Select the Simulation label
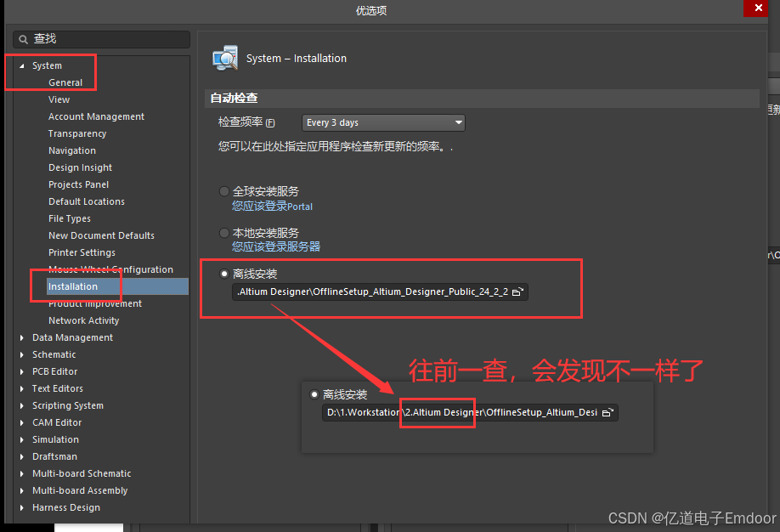 pos(55,440)
